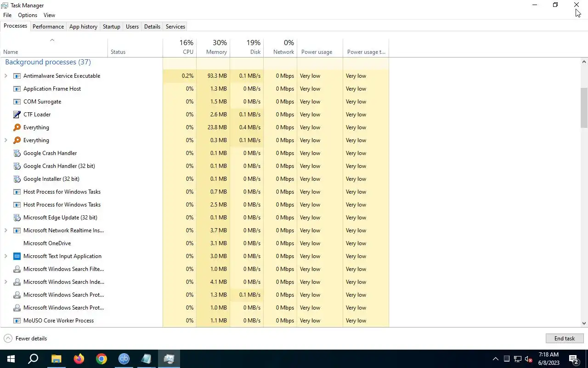This screenshot has width=588, height=368.
Task: Click the Microsoft Edge Update (32 bit) icon
Action: coord(17,218)
